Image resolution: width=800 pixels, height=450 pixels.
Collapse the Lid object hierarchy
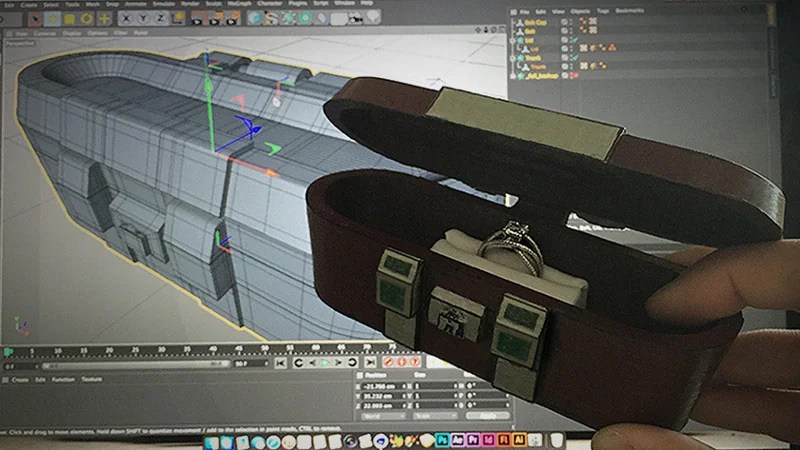(513, 40)
